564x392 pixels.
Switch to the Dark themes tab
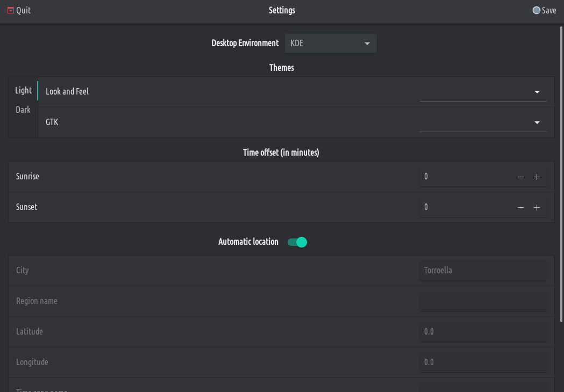[23, 110]
